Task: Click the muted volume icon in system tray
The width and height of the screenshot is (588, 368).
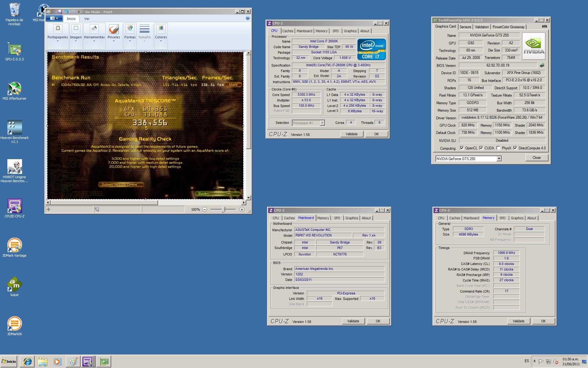Action: click(x=556, y=362)
